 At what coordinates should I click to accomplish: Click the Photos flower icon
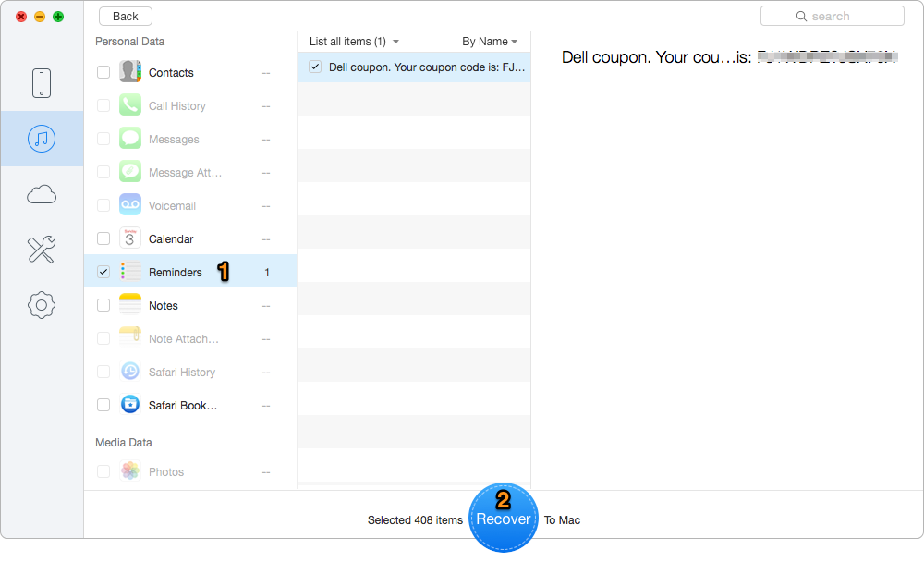(130, 471)
